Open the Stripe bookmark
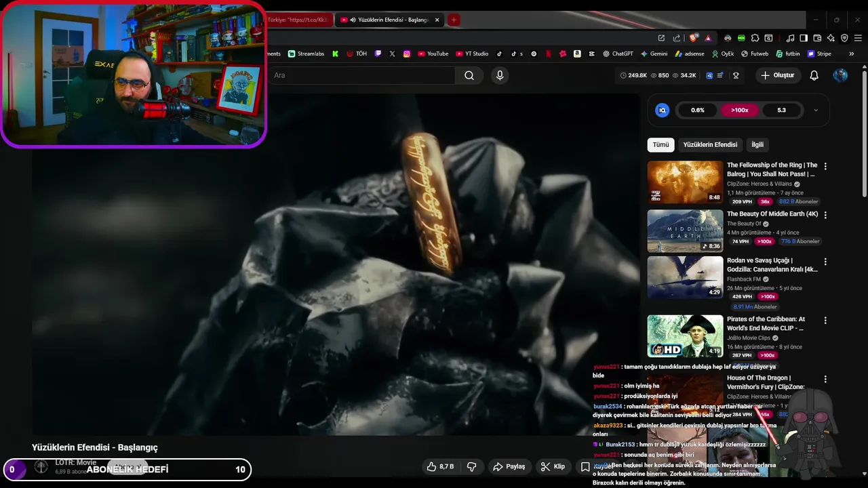Screen dimensions: 868x488 coord(819,54)
